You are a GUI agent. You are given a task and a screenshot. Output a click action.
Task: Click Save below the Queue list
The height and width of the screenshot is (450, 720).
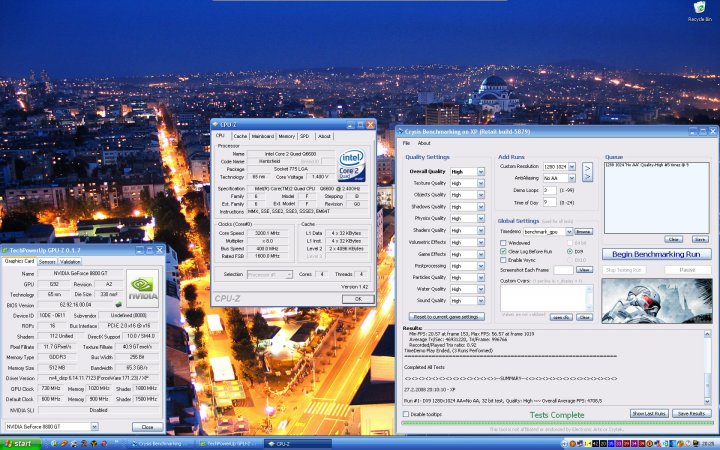[x=700, y=240]
